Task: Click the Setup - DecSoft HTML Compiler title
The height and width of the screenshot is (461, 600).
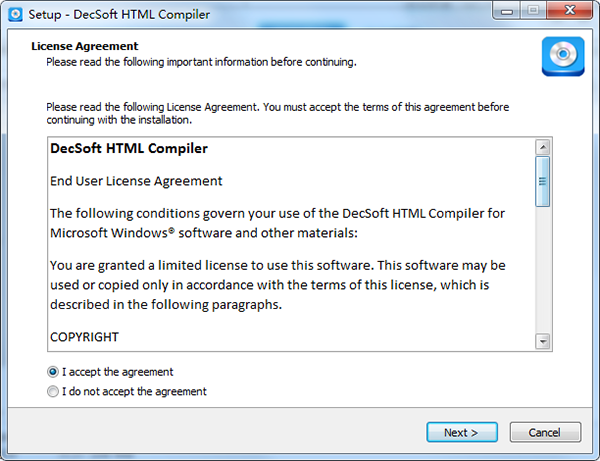Action: (119, 15)
